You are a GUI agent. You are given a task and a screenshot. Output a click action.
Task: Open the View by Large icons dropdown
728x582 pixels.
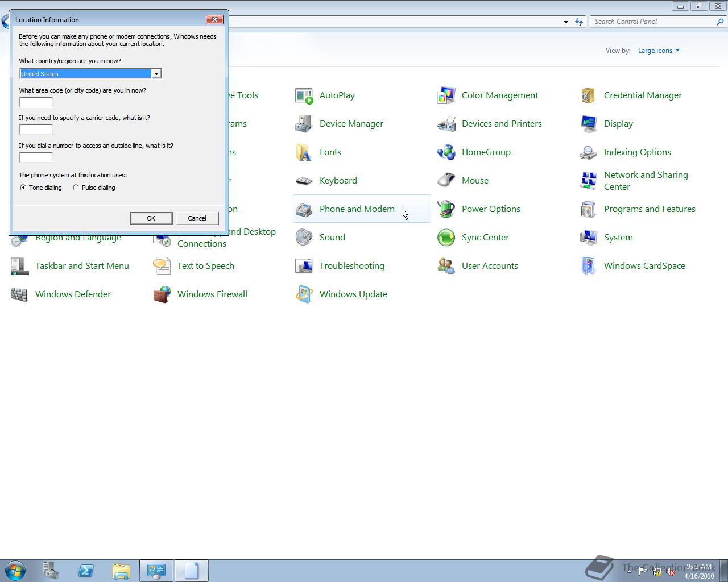click(x=659, y=51)
